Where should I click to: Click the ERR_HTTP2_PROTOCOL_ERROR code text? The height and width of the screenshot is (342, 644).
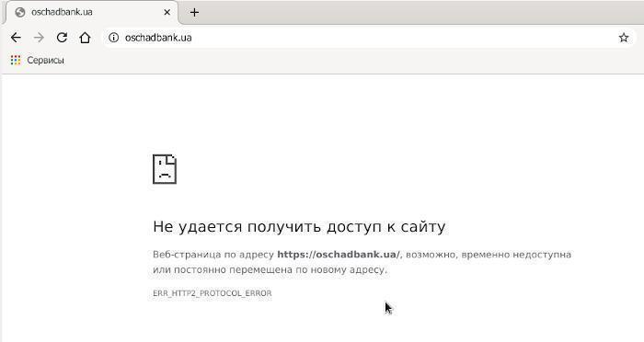(212, 293)
